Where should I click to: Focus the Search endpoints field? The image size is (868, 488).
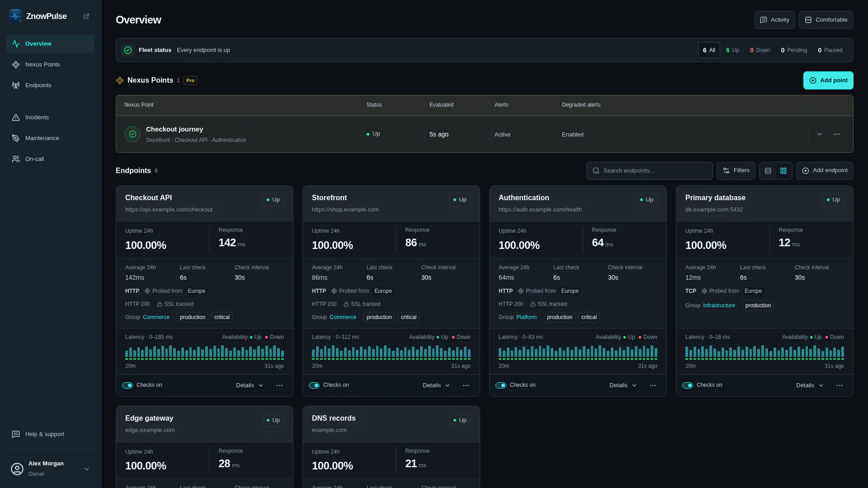pos(649,171)
